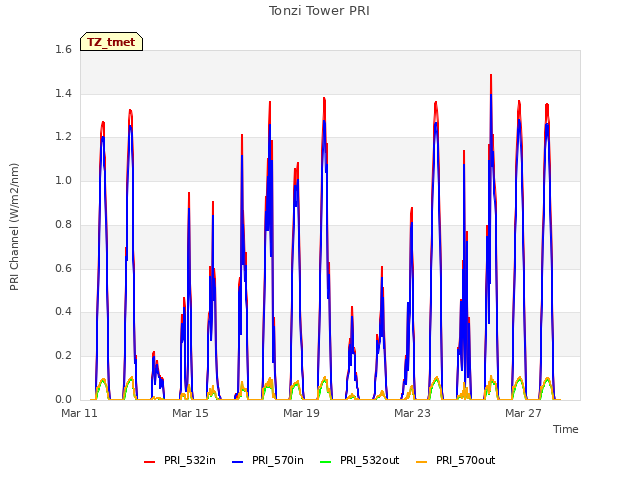Screen dimensions: 640x480
Task: Click the Mar 23 x-axis tick label
Action: 412,413
